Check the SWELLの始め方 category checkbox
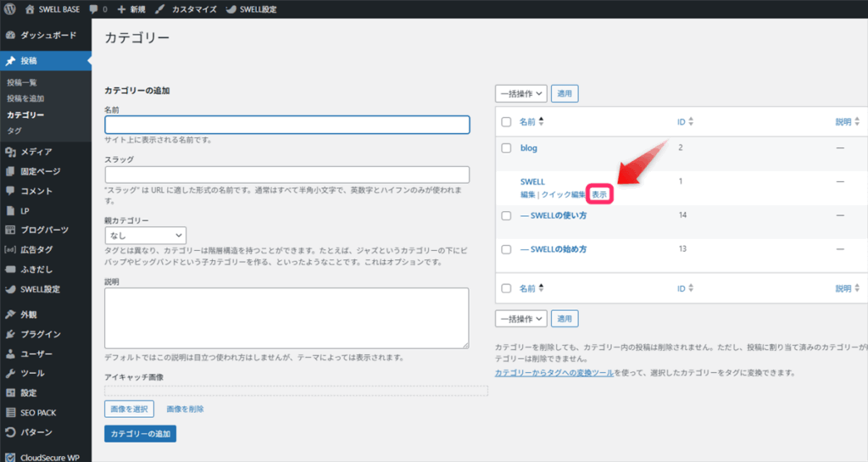Viewport: 868px width, 462px height. (x=506, y=249)
